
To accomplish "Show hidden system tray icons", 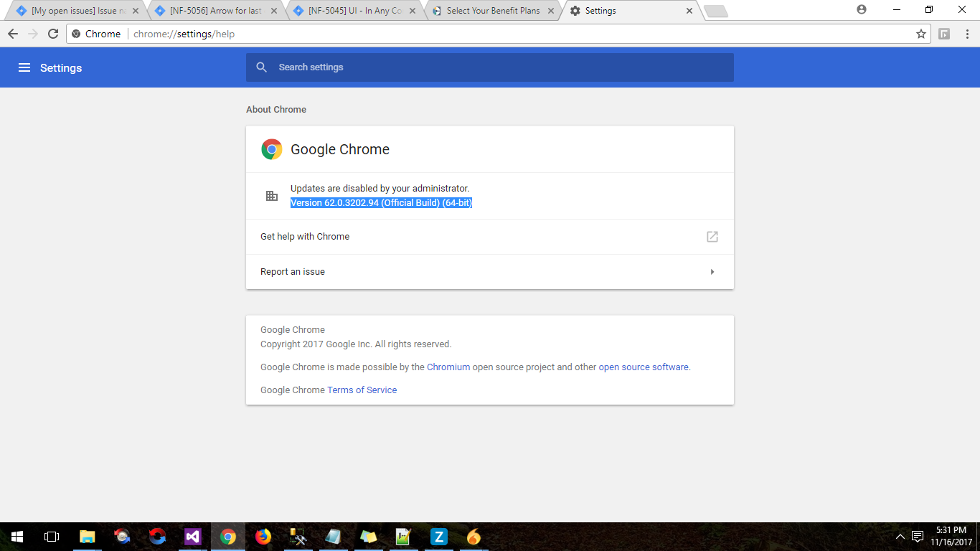I will [x=900, y=537].
